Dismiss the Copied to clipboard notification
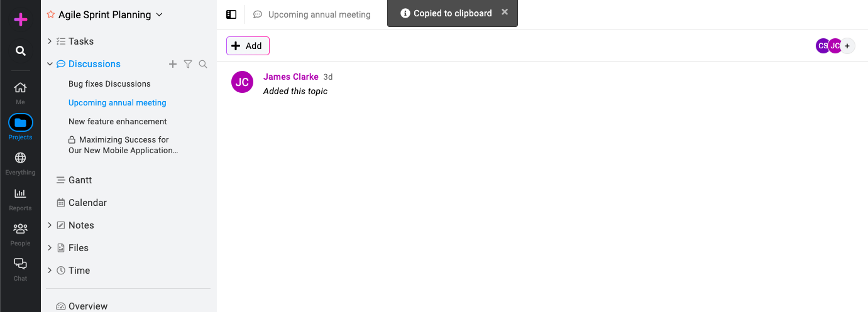This screenshot has width=868, height=312. 505,12
